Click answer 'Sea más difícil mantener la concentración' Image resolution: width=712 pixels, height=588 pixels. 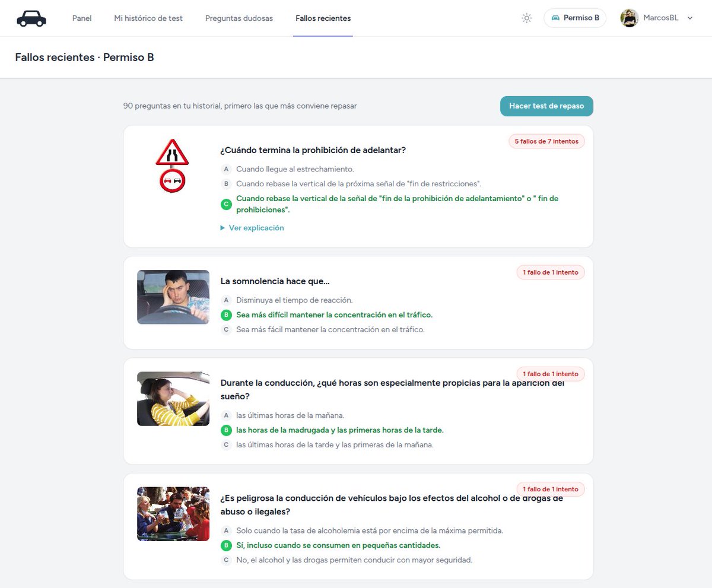click(335, 315)
